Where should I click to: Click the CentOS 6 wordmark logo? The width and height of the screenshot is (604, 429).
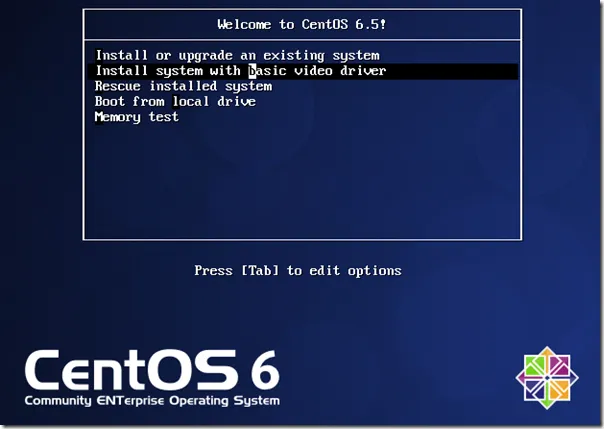point(152,370)
